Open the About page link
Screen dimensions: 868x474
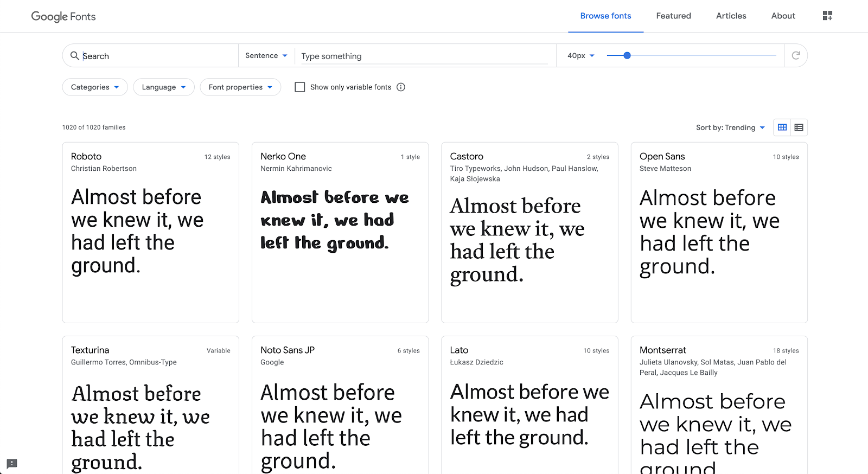click(783, 16)
